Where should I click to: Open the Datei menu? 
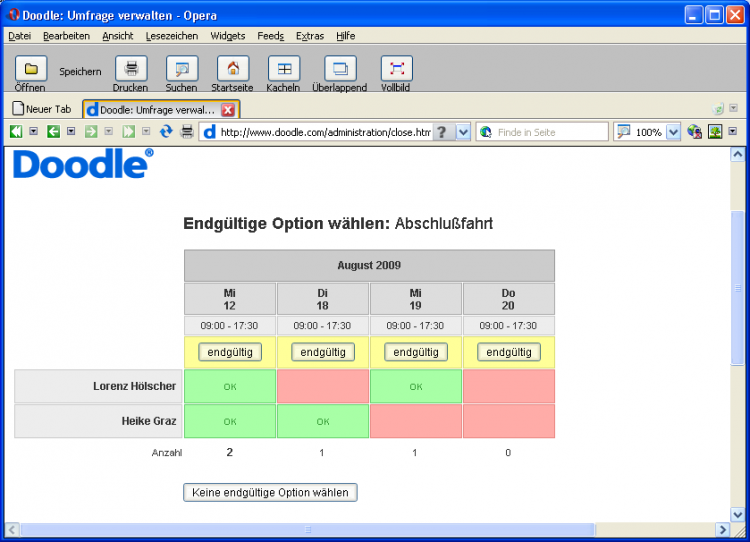tap(20, 36)
